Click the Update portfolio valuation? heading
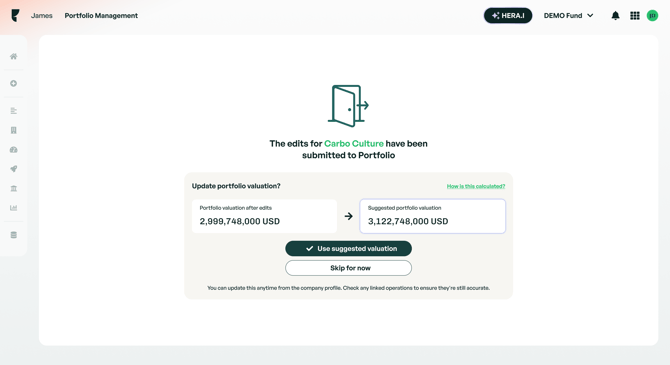This screenshot has width=670, height=365. [236, 186]
